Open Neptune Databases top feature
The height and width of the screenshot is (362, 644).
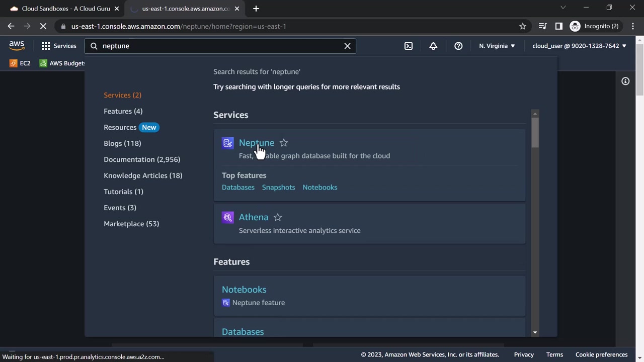238,187
